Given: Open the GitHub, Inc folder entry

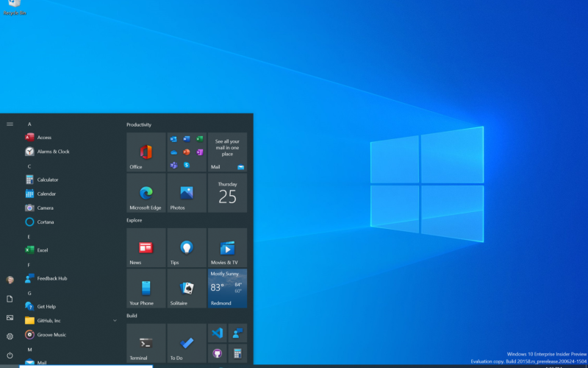Looking at the screenshot, I should (71, 320).
